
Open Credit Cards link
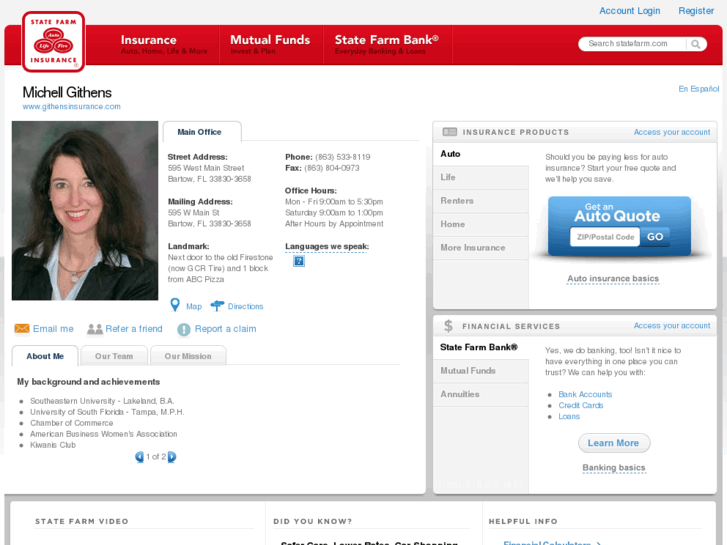click(x=580, y=405)
